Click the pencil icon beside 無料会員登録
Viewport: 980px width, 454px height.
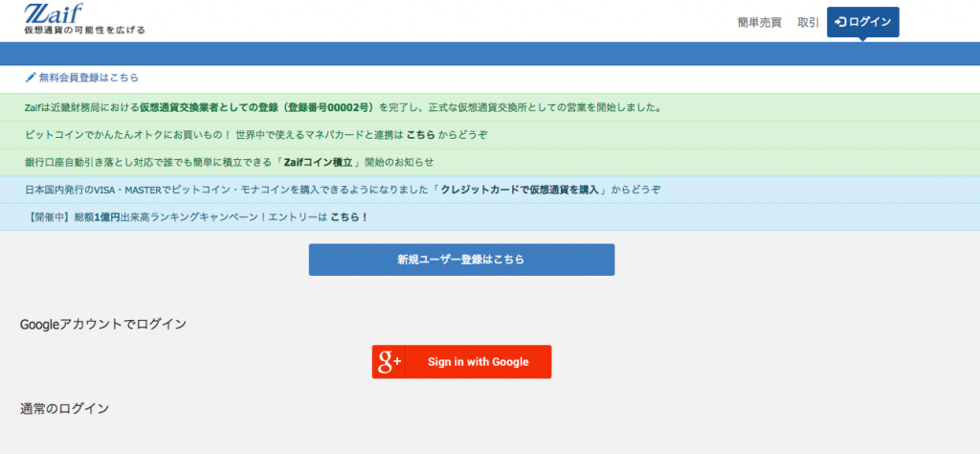coord(31,79)
